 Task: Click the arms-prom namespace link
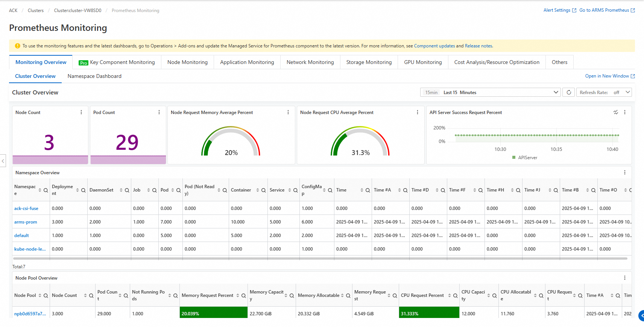[x=26, y=222]
